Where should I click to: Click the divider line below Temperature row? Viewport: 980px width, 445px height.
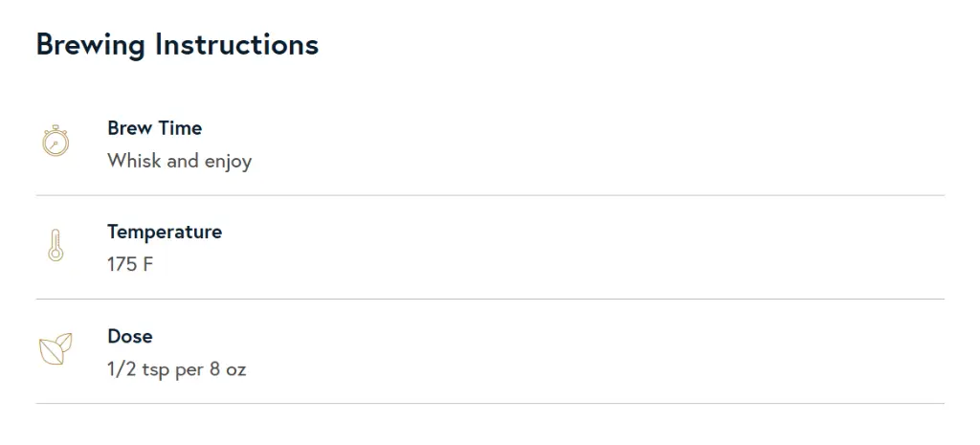point(490,299)
